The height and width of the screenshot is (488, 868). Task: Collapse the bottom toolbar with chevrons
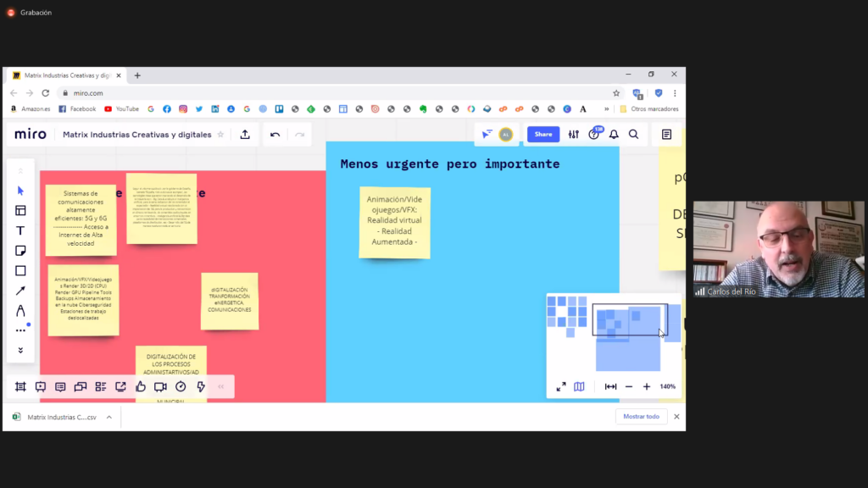221,386
